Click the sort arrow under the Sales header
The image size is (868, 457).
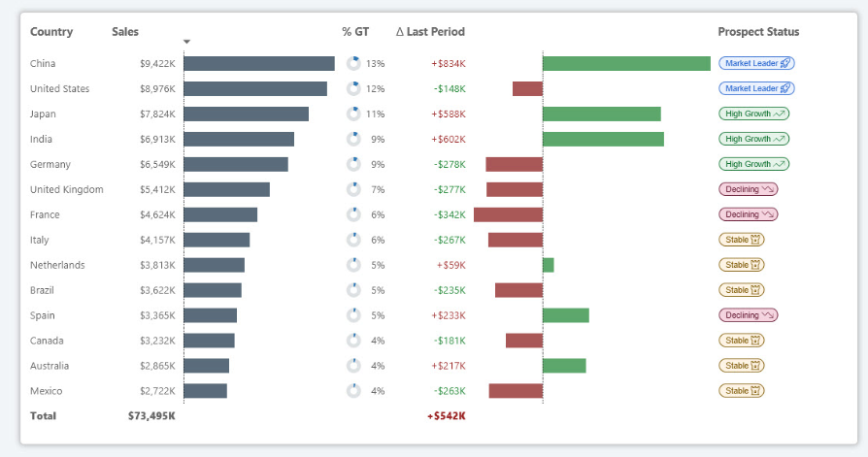point(186,41)
